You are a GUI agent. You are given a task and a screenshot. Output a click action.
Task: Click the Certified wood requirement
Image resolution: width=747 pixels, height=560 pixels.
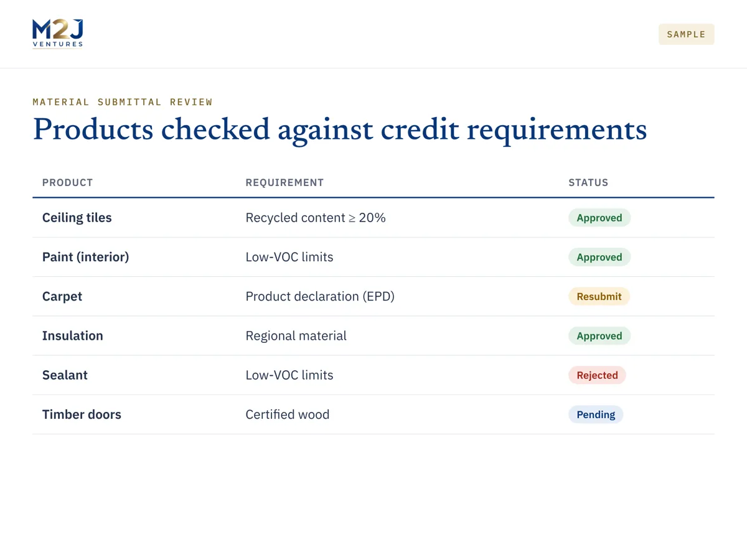click(x=288, y=414)
